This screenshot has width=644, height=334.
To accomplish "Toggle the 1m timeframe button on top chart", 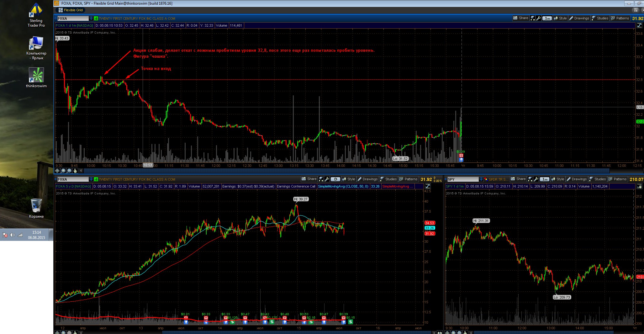I will (x=547, y=18).
